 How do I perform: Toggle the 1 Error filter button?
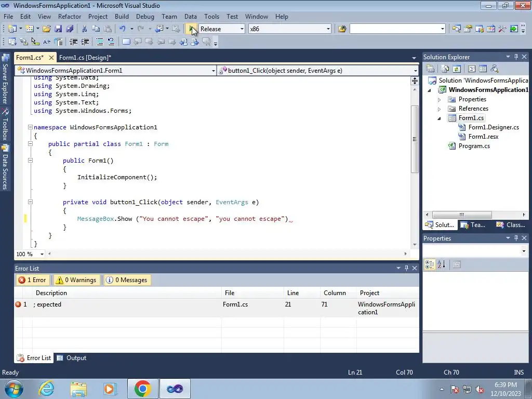coord(32,280)
